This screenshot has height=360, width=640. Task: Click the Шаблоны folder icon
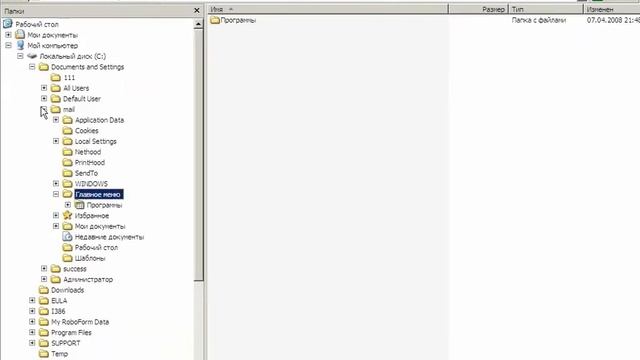(68, 258)
